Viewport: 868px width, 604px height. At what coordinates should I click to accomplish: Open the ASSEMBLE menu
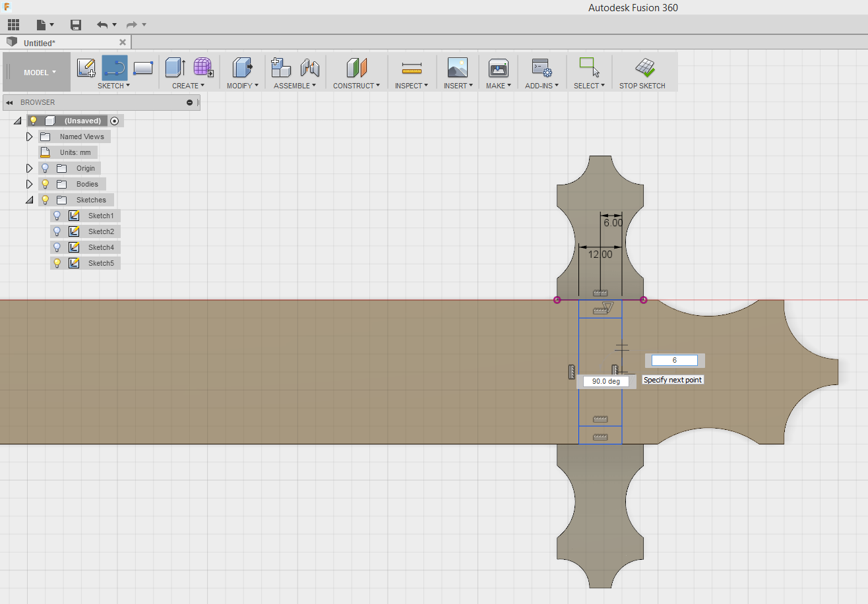[x=295, y=86]
